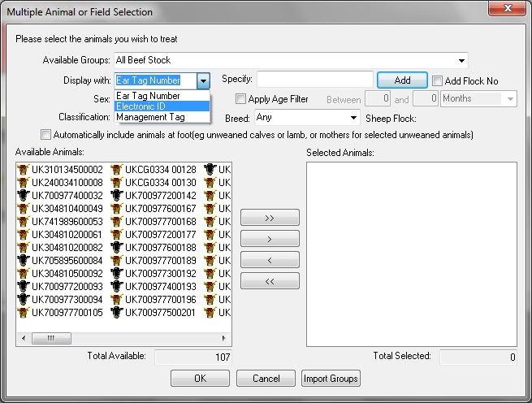
Task: Open the Available Groups dropdown
Action: click(x=462, y=60)
